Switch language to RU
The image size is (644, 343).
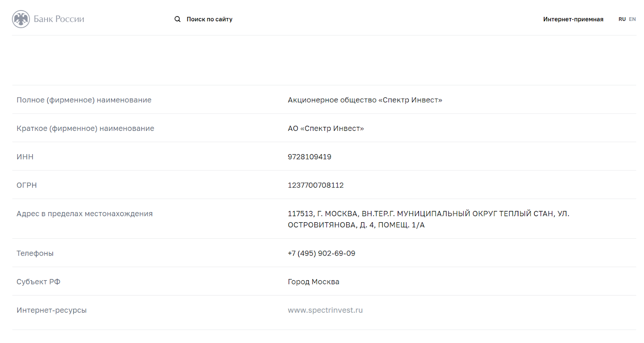[622, 19]
